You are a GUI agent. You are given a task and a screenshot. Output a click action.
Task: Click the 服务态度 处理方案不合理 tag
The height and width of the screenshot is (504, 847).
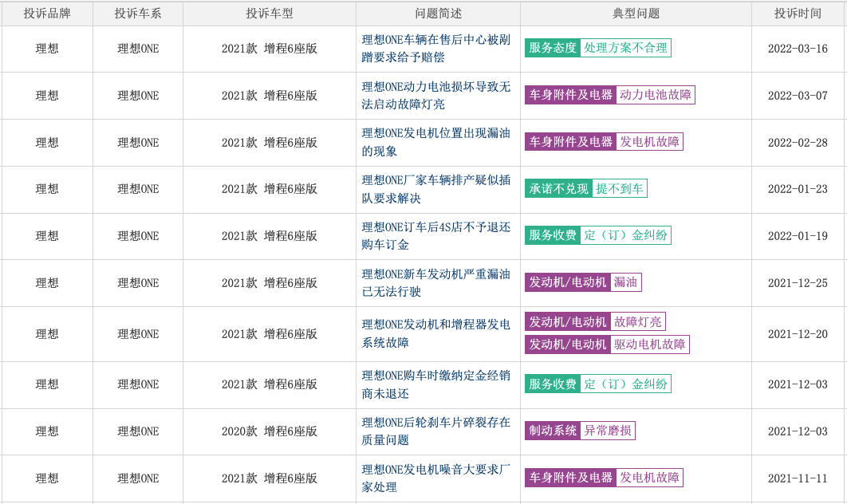coord(598,48)
